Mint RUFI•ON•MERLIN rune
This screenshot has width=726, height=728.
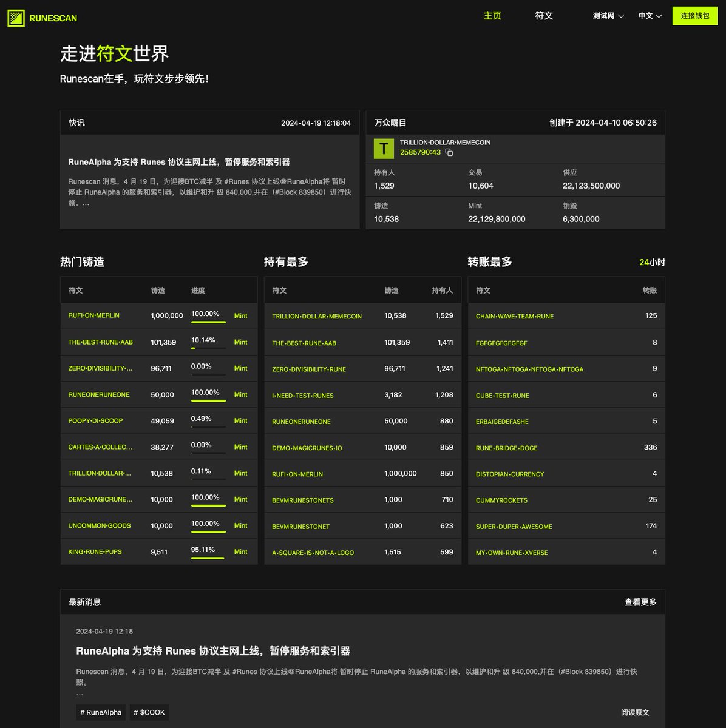[241, 316]
